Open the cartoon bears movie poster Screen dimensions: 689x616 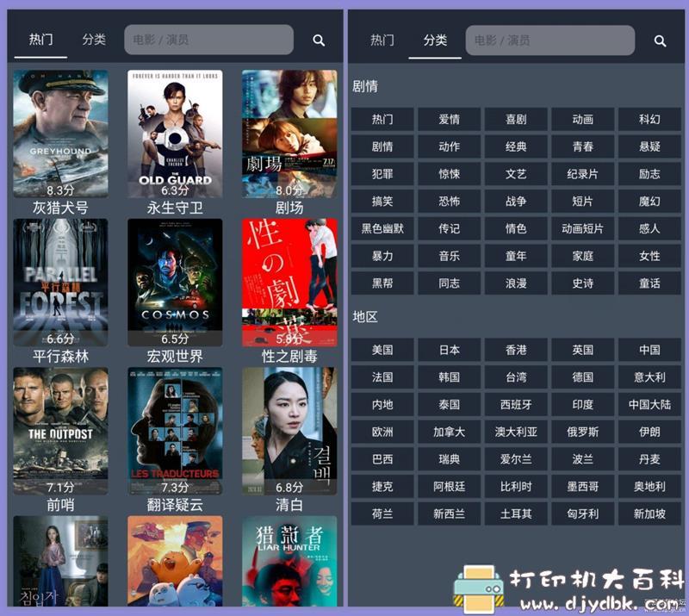(x=175, y=561)
